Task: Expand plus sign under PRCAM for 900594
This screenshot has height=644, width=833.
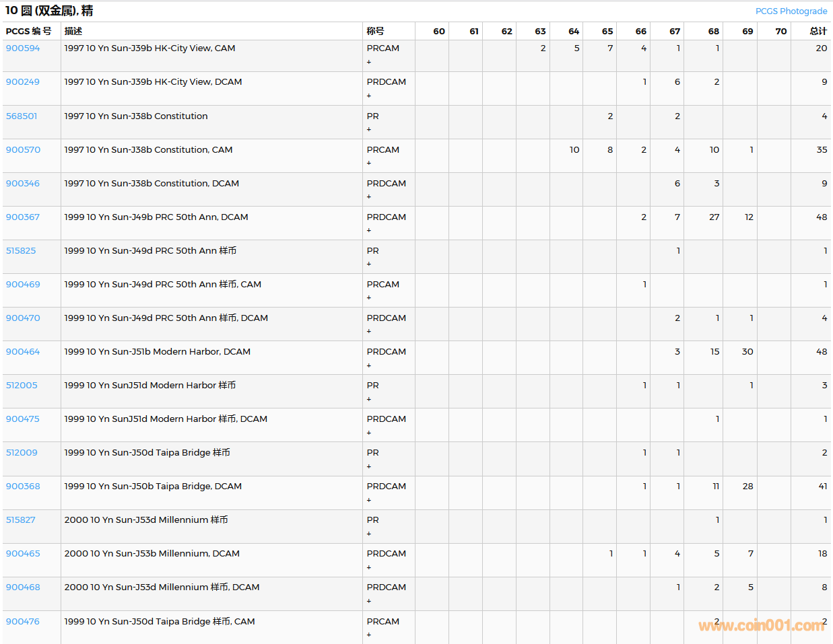Action: [369, 62]
